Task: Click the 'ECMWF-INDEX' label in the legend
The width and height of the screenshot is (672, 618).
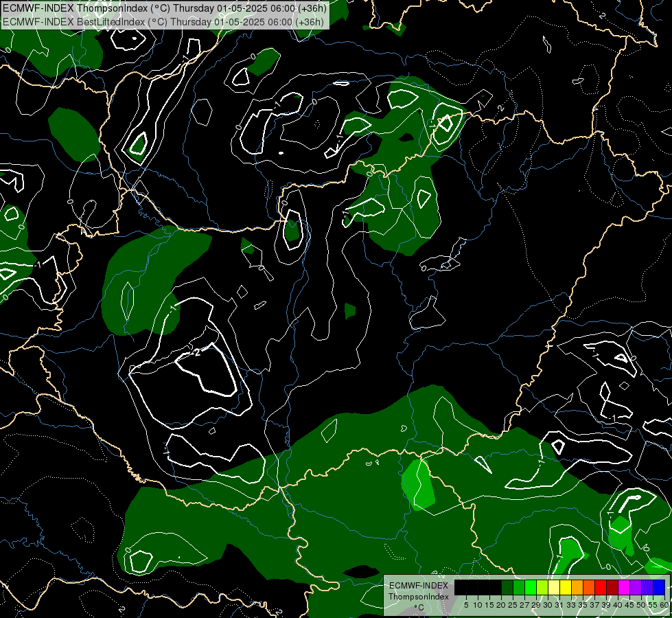Action: click(x=419, y=586)
